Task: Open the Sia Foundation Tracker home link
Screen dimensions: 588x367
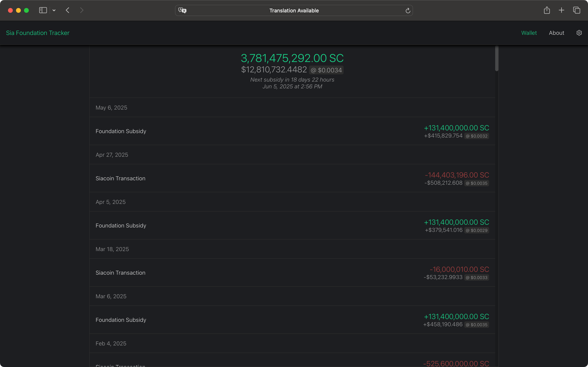Action: (x=38, y=33)
